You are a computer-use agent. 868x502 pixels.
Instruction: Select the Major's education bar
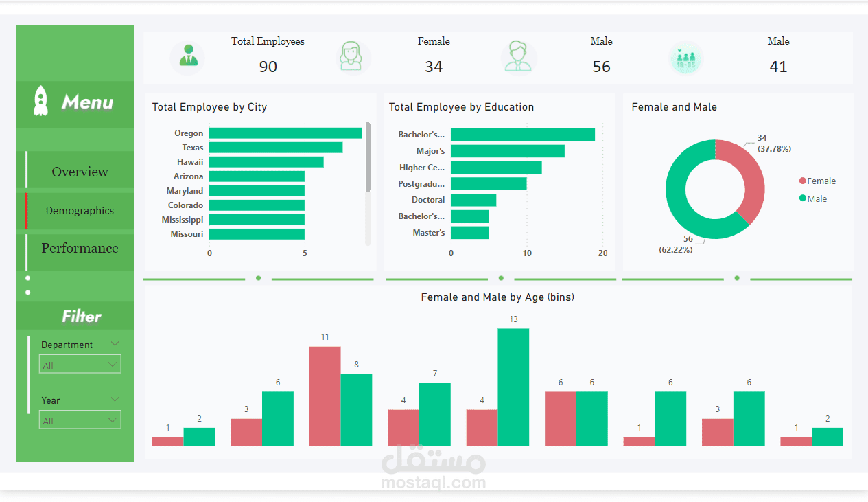508,151
